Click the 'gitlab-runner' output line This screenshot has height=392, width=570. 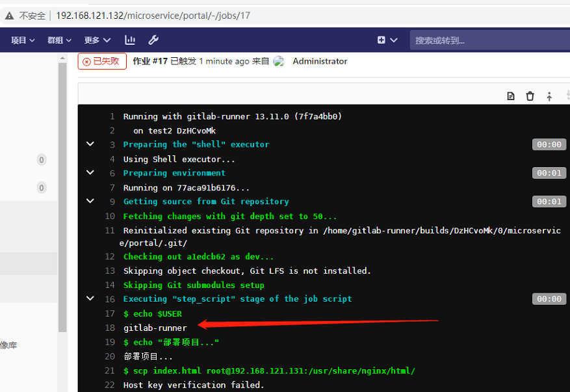155,328
